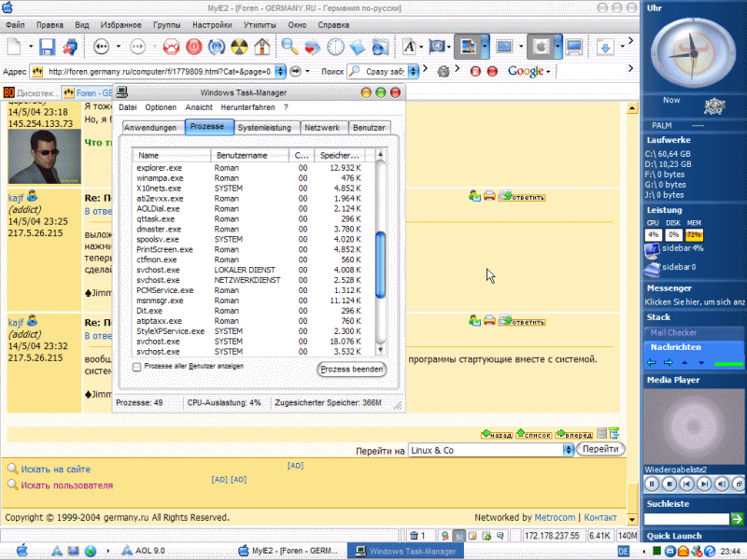The height and width of the screenshot is (560, 747).
Task: Select msnmsgr.exe row in process list
Action: point(248,301)
